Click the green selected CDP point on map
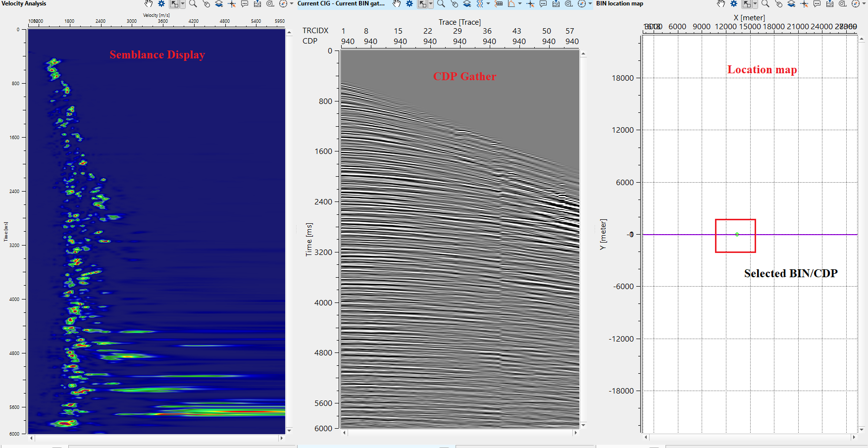This screenshot has width=868, height=448. pos(737,234)
